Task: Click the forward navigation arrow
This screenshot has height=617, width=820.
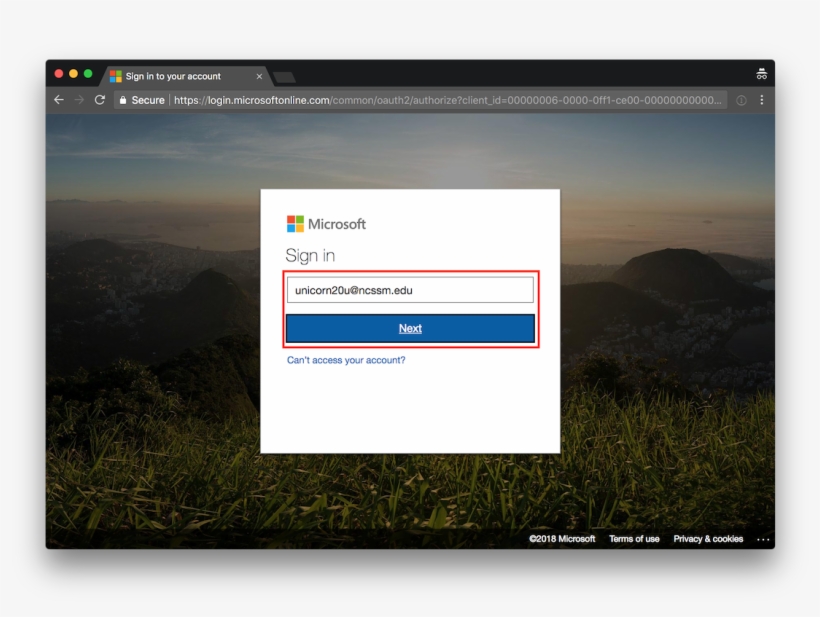Action: tap(78, 100)
